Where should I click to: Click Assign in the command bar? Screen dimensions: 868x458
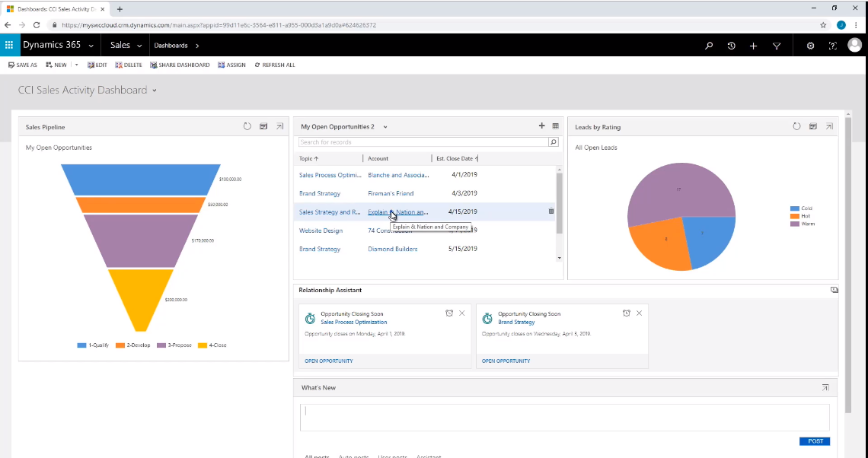[231, 65]
